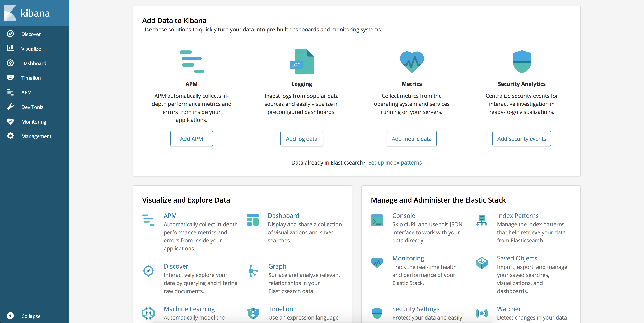Open the Watcher link
Viewport: 644px width, 323px height.
point(509,309)
